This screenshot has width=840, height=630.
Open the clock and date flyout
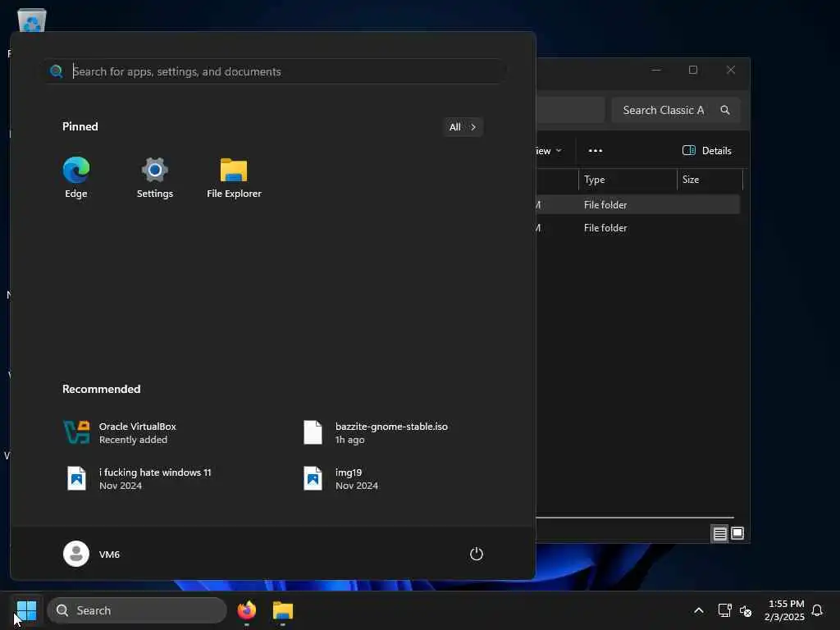click(784, 610)
